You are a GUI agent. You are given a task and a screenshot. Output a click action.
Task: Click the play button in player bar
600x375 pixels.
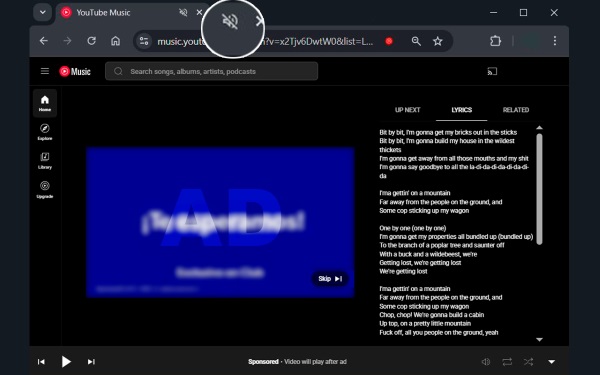(66, 362)
